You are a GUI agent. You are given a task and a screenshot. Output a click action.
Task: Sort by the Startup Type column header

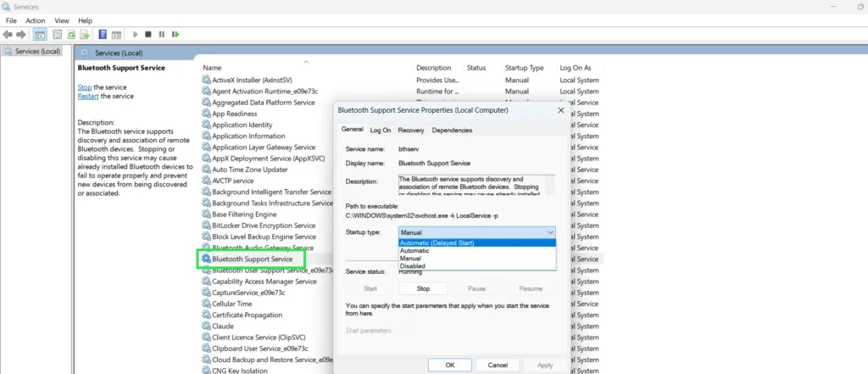(524, 68)
